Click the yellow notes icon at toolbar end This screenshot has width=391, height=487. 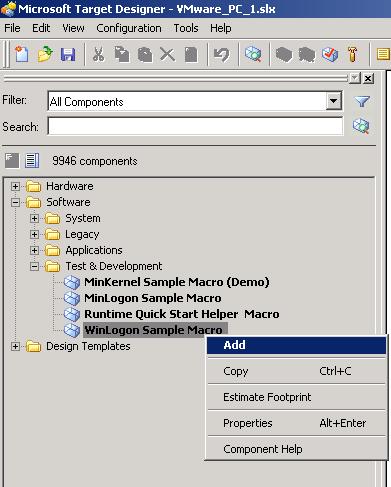tap(383, 54)
